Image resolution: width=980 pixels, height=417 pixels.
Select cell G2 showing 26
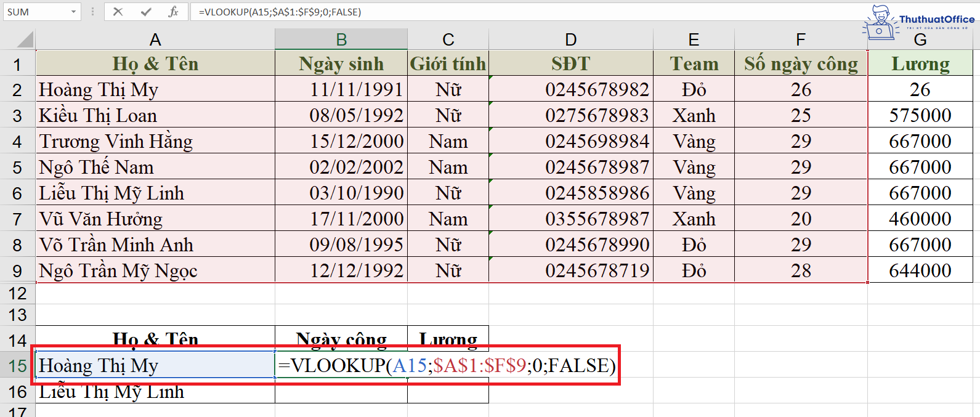tap(920, 89)
